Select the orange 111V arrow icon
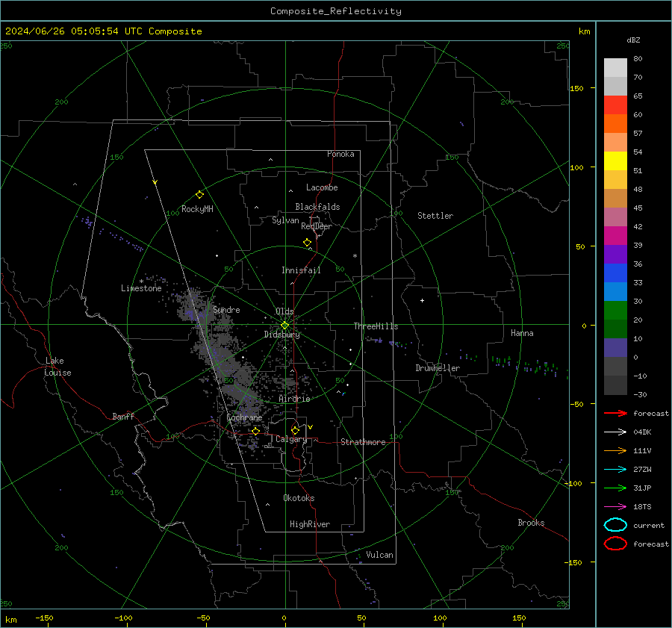Viewport: 672px width, 628px height. (x=615, y=450)
